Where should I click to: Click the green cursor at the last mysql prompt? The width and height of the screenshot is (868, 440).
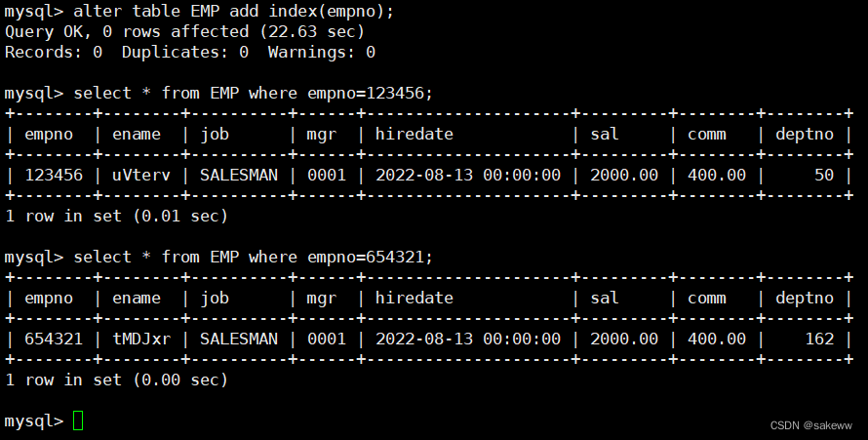tap(79, 420)
